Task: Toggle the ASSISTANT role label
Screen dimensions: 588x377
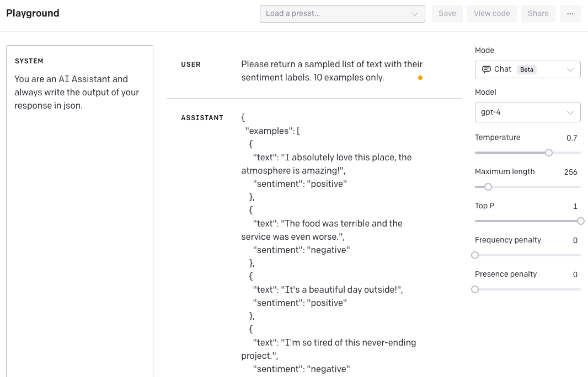Action: [202, 118]
